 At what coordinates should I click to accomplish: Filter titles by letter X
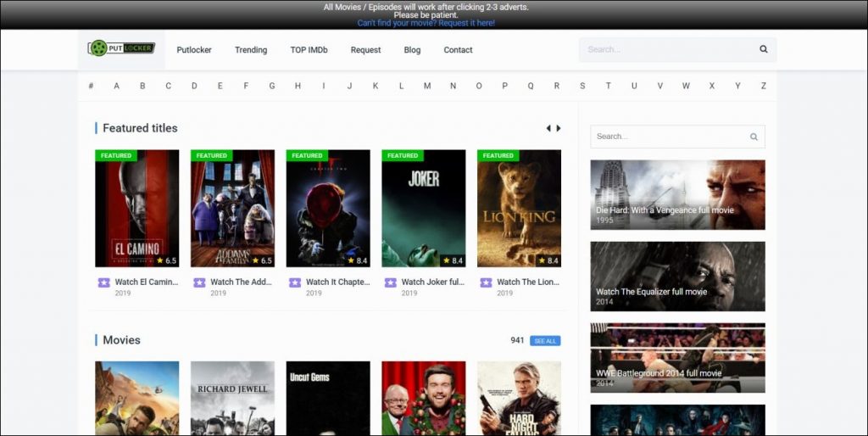click(712, 86)
